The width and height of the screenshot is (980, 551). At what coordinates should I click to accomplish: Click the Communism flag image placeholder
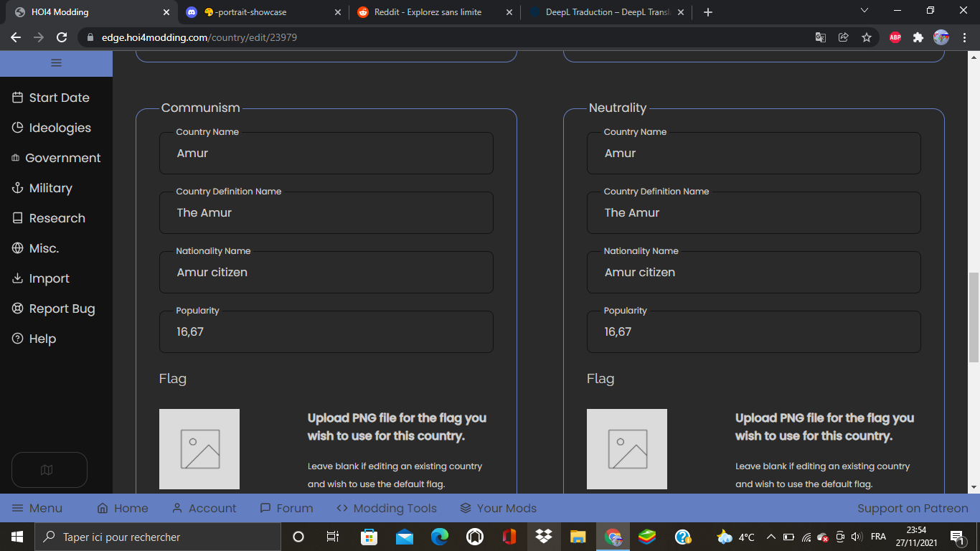tap(199, 449)
